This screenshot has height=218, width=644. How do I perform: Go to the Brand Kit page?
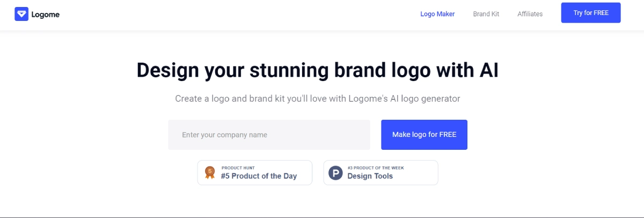click(486, 14)
